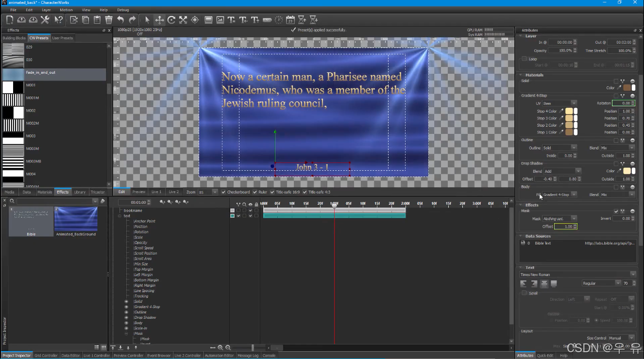Open the Data Editor panel tab
This screenshot has width=644, height=359.
point(70,356)
